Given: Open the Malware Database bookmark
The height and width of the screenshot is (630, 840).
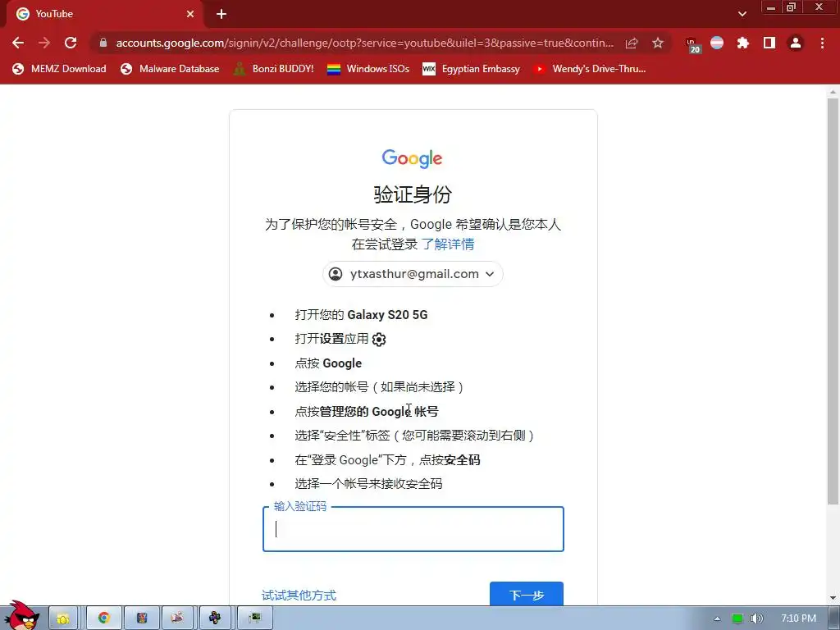Looking at the screenshot, I should pyautogui.click(x=170, y=69).
